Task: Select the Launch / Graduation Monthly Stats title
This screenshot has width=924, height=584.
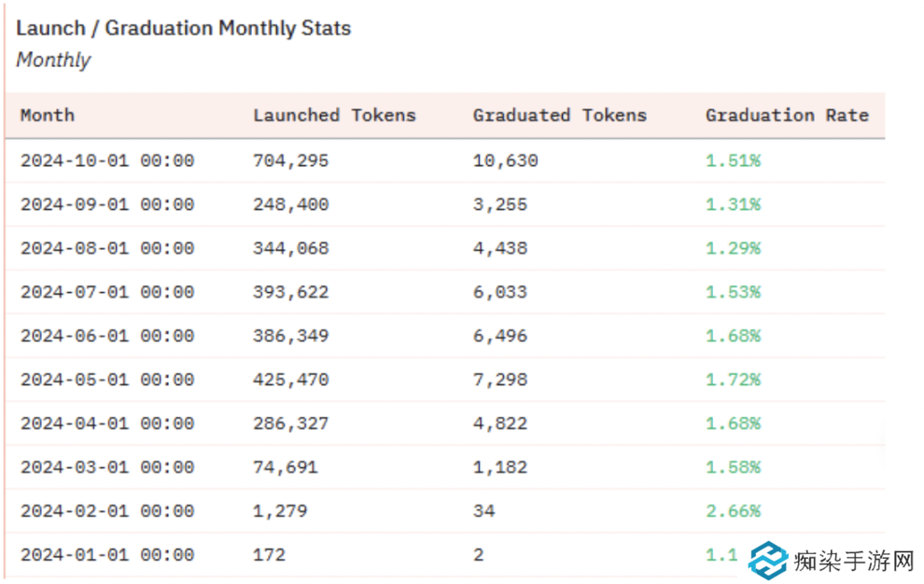Action: (x=183, y=28)
